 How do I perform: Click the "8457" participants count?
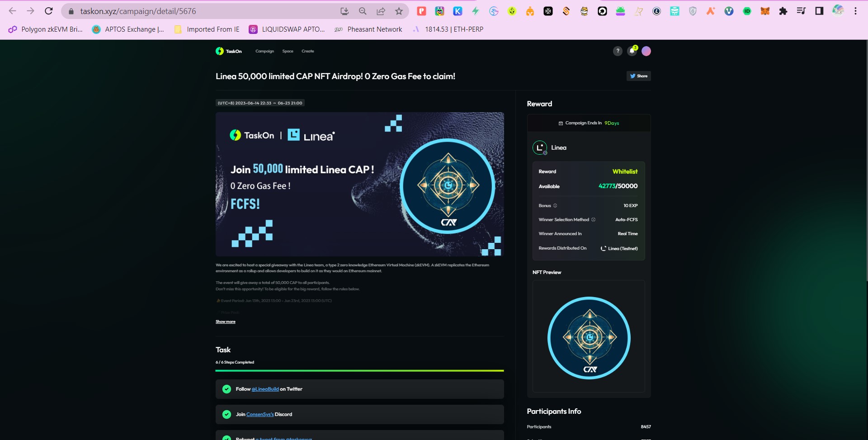point(646,427)
